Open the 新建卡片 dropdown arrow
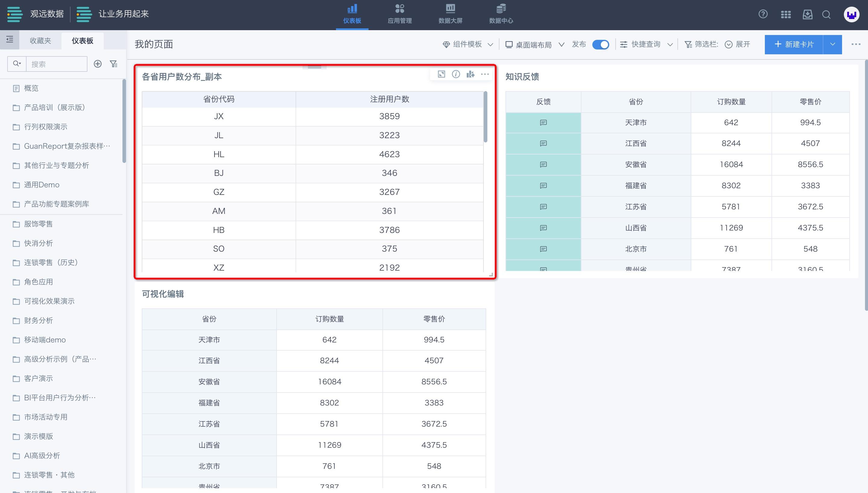The image size is (868, 493). (x=832, y=44)
